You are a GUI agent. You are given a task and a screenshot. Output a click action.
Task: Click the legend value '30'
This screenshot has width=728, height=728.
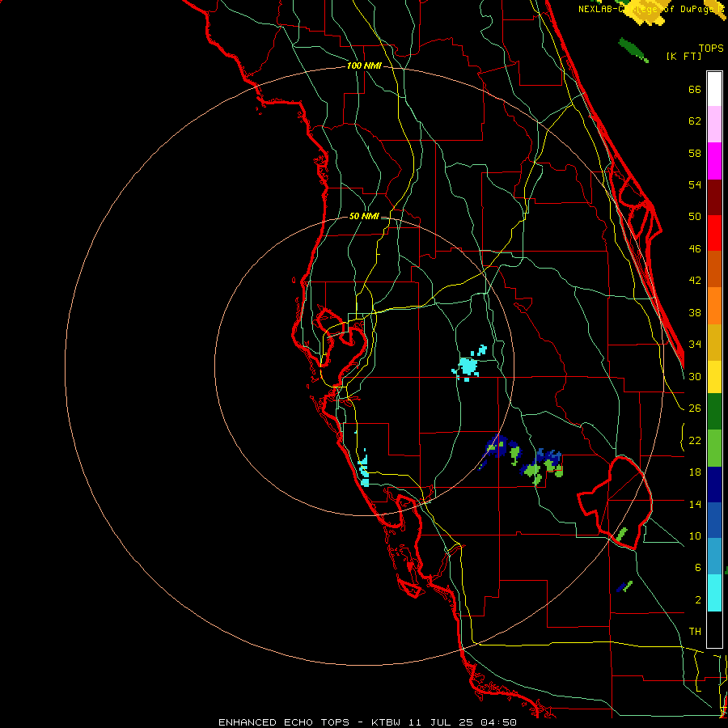(x=695, y=376)
